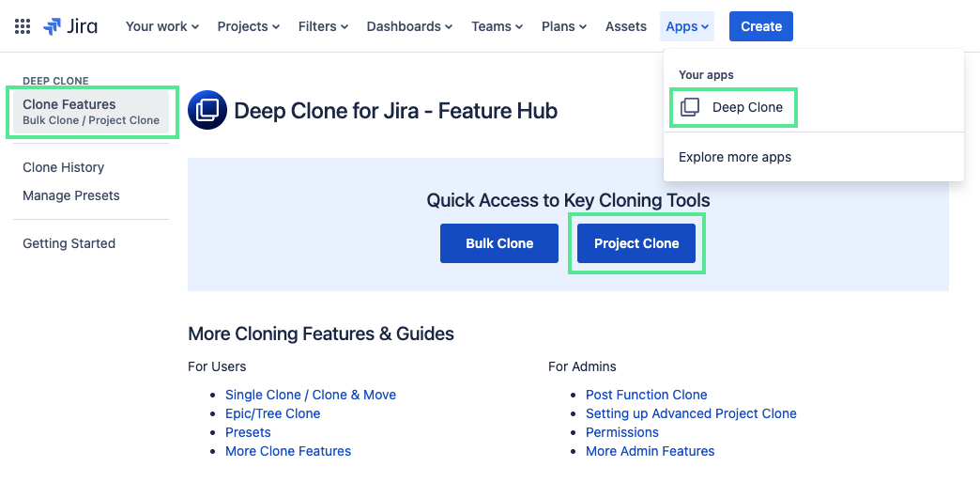Click the Jira logo

70,26
